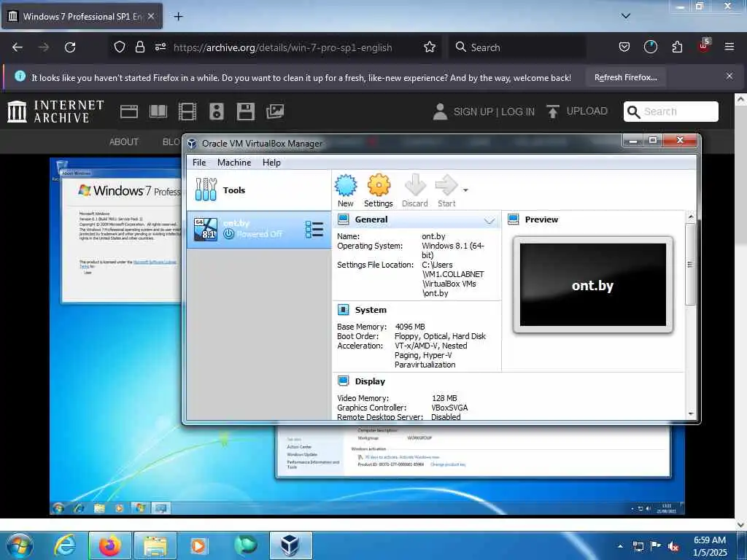Open Internet Archive Video film icon

pyautogui.click(x=187, y=112)
